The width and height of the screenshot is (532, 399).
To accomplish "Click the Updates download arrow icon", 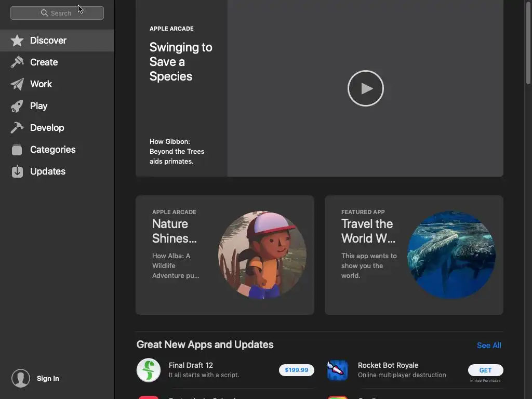I will (x=17, y=171).
